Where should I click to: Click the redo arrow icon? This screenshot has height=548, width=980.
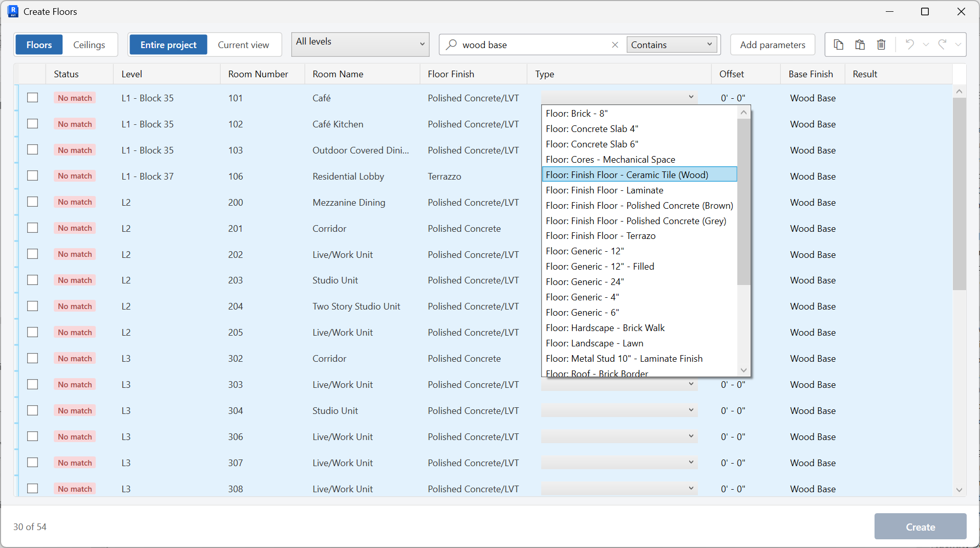pyautogui.click(x=942, y=45)
